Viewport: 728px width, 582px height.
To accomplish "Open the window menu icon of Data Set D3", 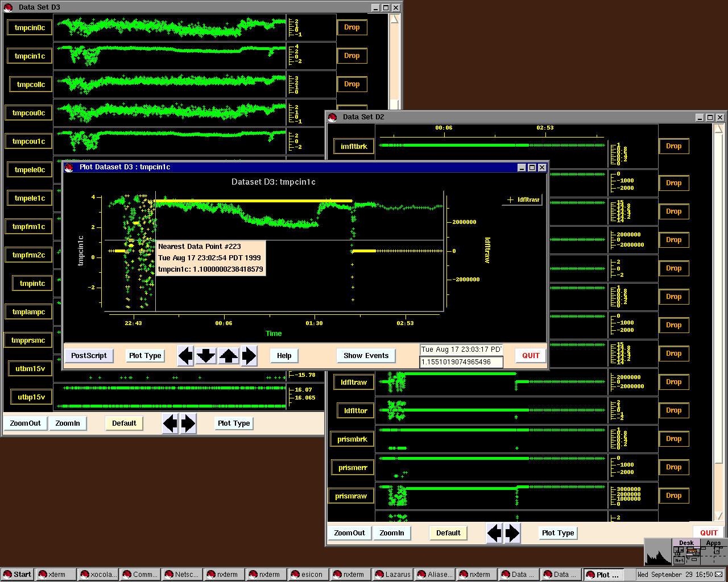I will 8,7.
